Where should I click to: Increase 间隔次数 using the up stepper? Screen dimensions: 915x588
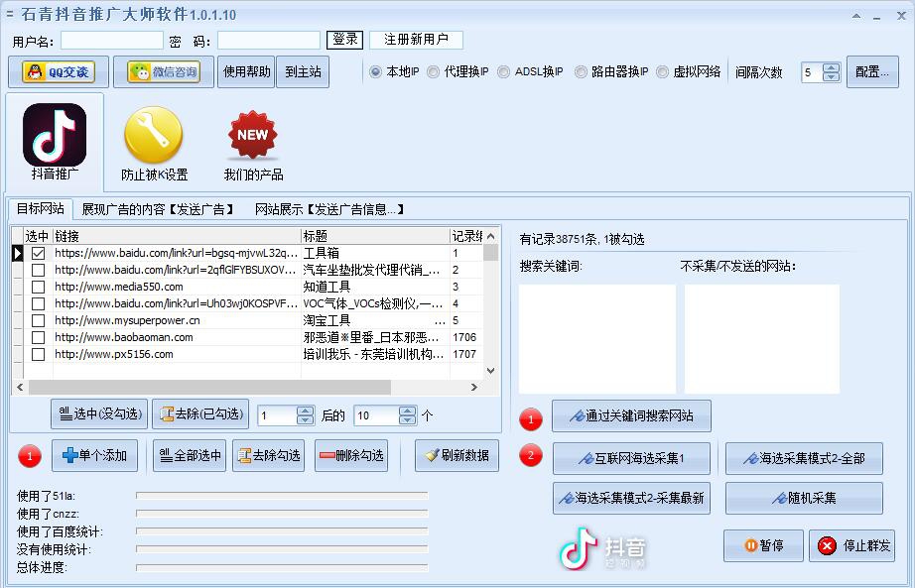tap(832, 66)
